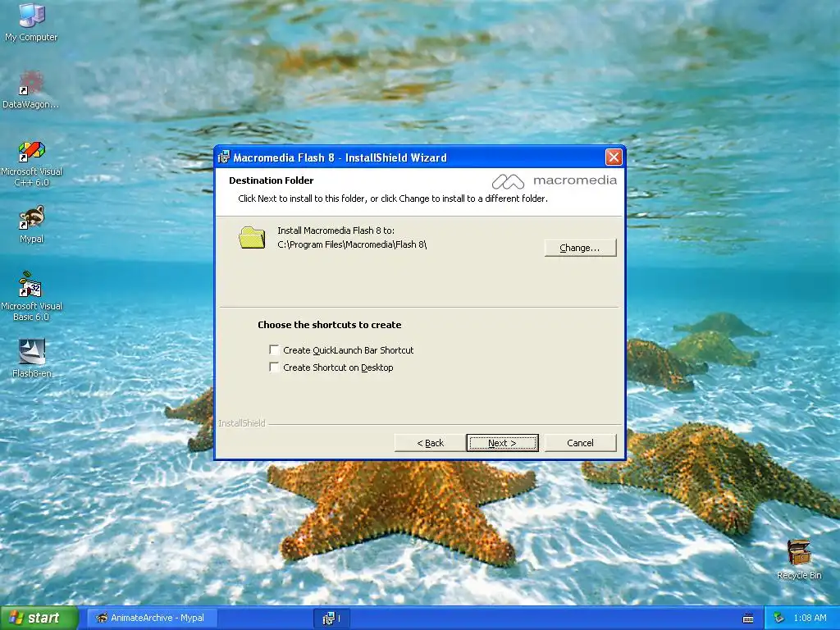Proceed with the Next > button
This screenshot has width=840, height=630.
(x=502, y=443)
